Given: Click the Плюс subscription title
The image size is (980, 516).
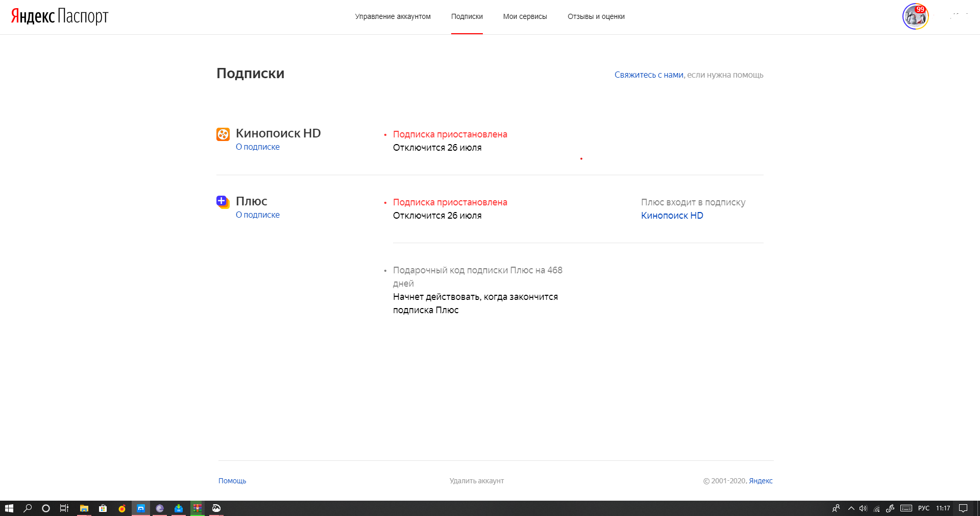Looking at the screenshot, I should (x=252, y=201).
